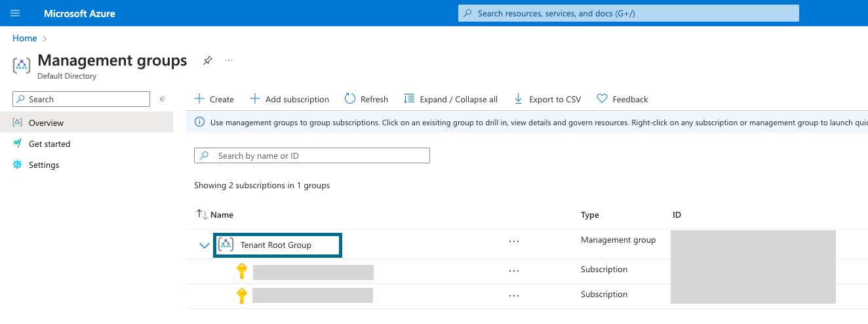Open more options beside page title
This screenshot has height=324, width=868.
pos(229,60)
